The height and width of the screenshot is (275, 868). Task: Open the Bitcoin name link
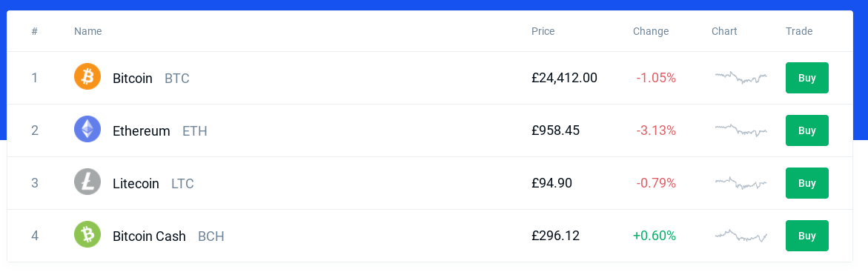(x=132, y=78)
